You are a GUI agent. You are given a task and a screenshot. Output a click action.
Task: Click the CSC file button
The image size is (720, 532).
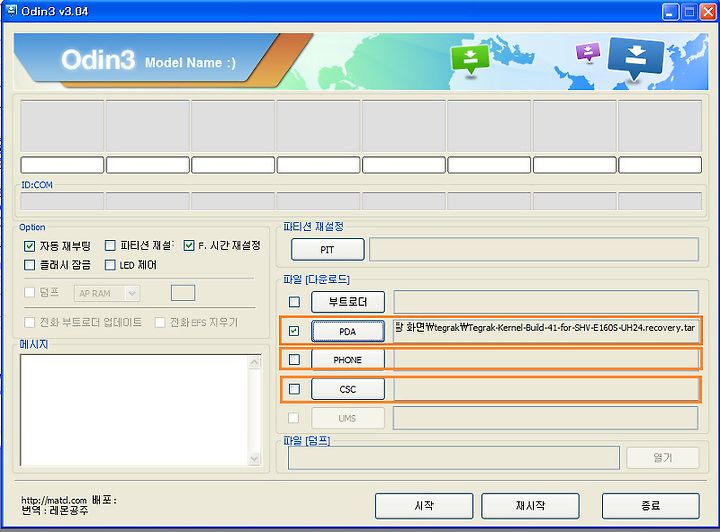tap(348, 389)
